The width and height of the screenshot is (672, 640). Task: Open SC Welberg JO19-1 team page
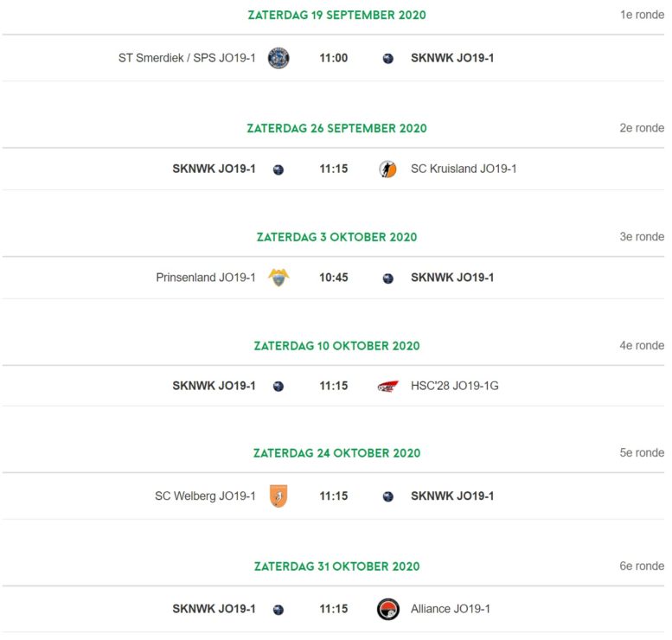click(205, 496)
